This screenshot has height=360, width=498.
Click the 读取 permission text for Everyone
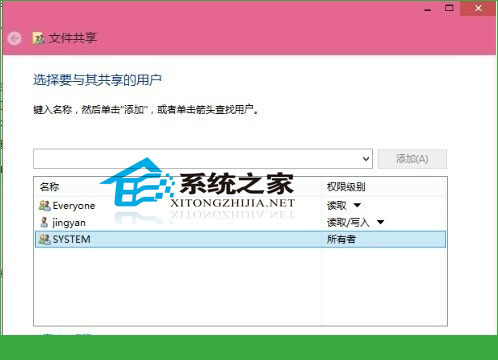(x=336, y=205)
